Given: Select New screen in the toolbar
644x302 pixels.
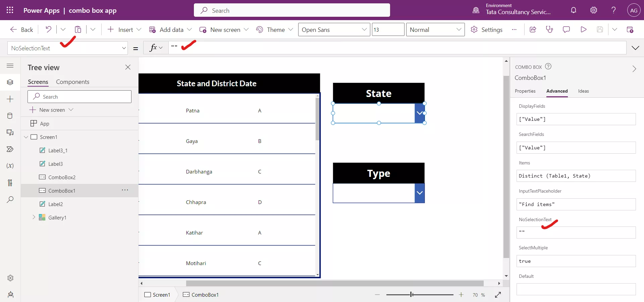Looking at the screenshot, I should [x=223, y=30].
